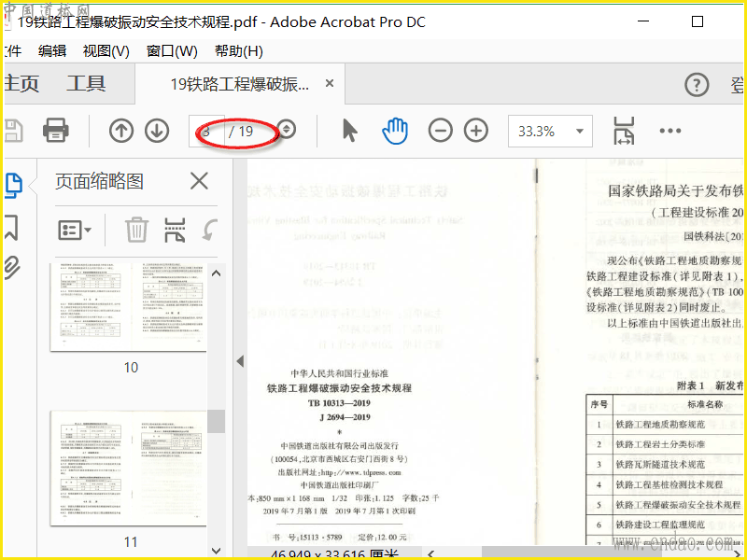Select the arrow selection tool
Screen dimensions: 747x560
[x=349, y=131]
